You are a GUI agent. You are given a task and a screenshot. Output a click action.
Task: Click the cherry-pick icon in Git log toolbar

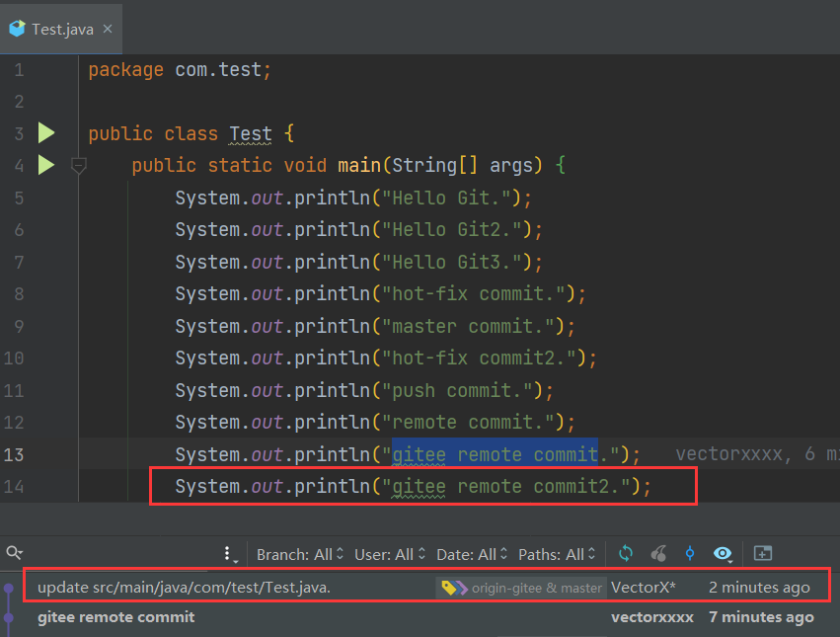(x=658, y=553)
